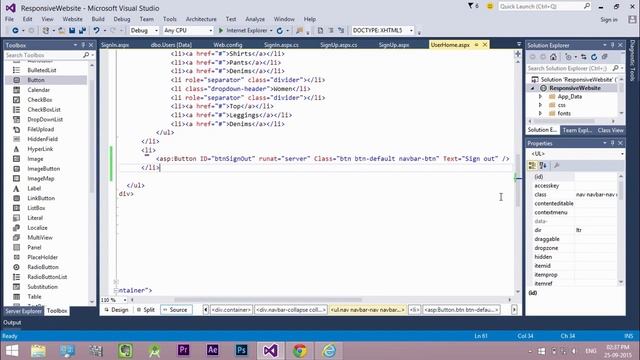The height and width of the screenshot is (360, 640).
Task: Switch to the Team Explorer tab
Action: pos(577,130)
